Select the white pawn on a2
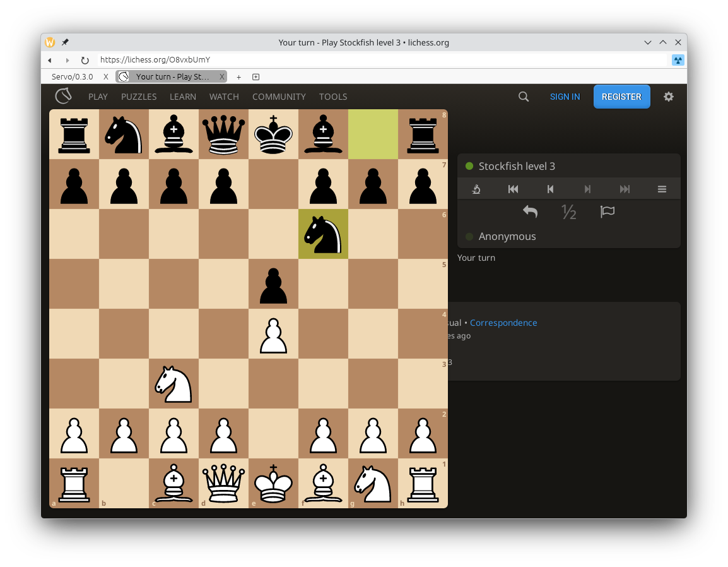 (x=74, y=434)
